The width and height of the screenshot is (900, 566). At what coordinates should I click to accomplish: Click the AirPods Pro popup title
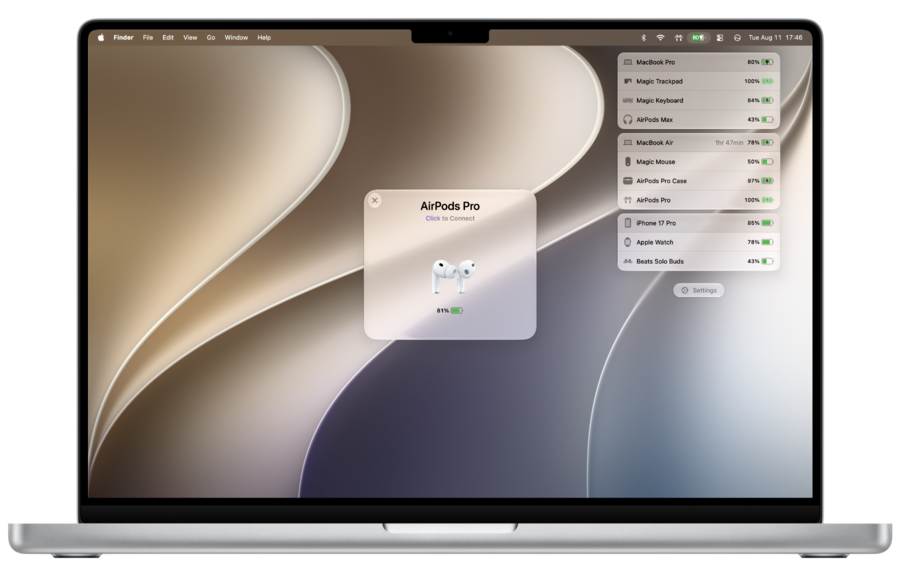click(x=450, y=206)
